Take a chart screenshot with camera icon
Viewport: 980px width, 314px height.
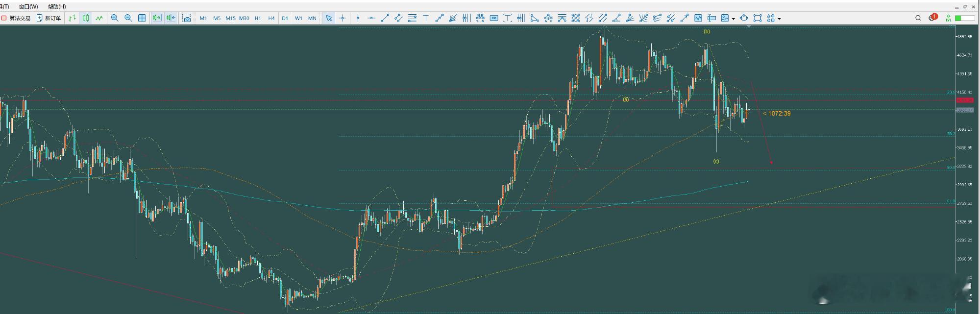click(187, 18)
